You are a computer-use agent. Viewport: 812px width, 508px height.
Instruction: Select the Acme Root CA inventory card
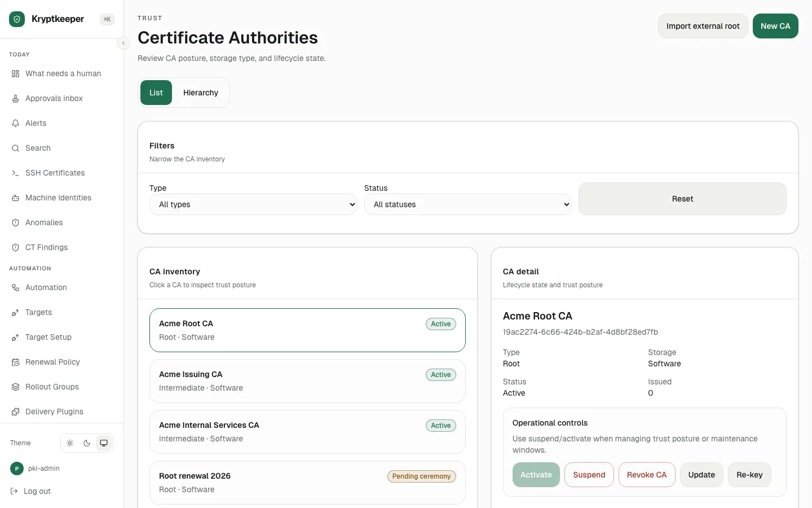tap(307, 330)
